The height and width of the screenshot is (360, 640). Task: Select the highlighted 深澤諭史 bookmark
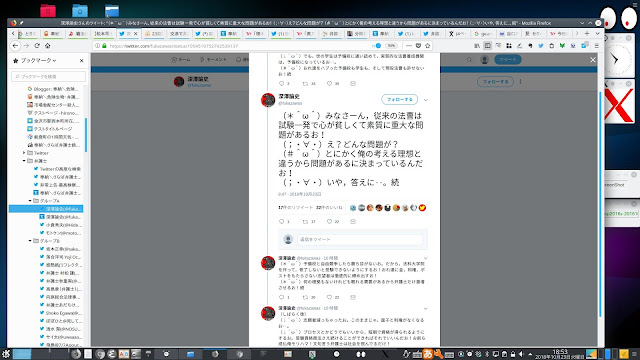pyautogui.click(x=46, y=209)
